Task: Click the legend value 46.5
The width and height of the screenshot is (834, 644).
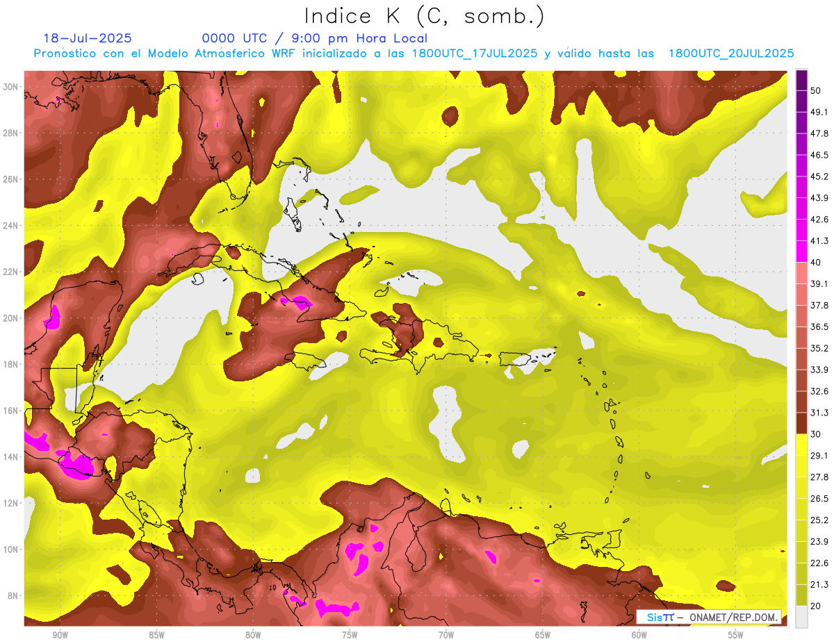Action: click(x=819, y=155)
